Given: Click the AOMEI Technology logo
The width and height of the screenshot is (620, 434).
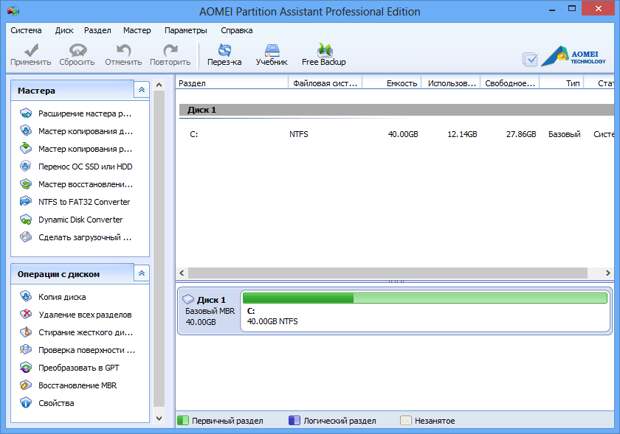Looking at the screenshot, I should click(x=573, y=57).
